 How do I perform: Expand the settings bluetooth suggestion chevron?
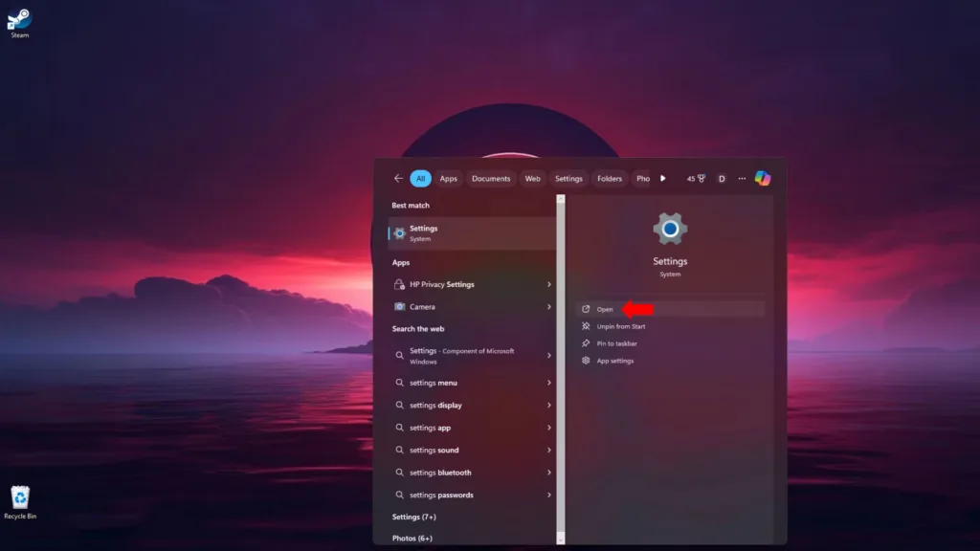[548, 473]
